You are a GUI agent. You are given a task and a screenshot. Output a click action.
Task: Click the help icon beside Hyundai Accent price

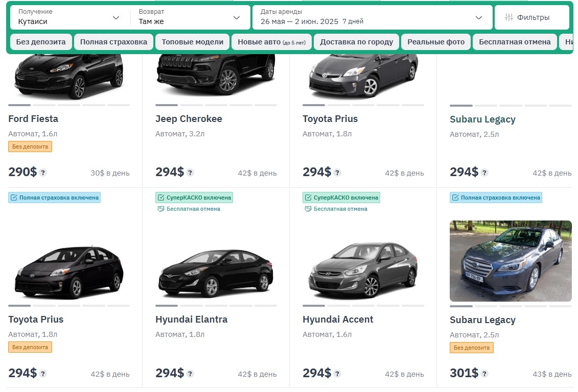337,374
